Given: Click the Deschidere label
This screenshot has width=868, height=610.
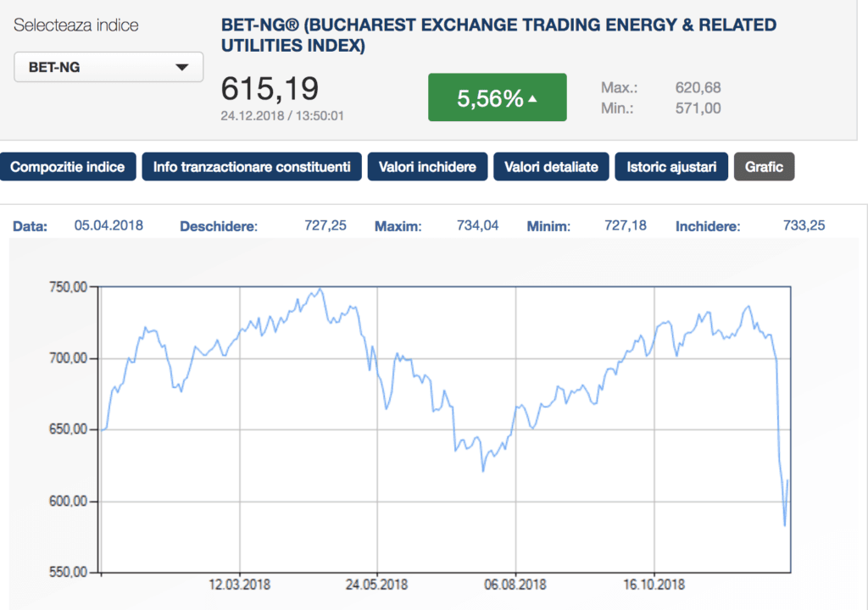Looking at the screenshot, I should point(219,226).
